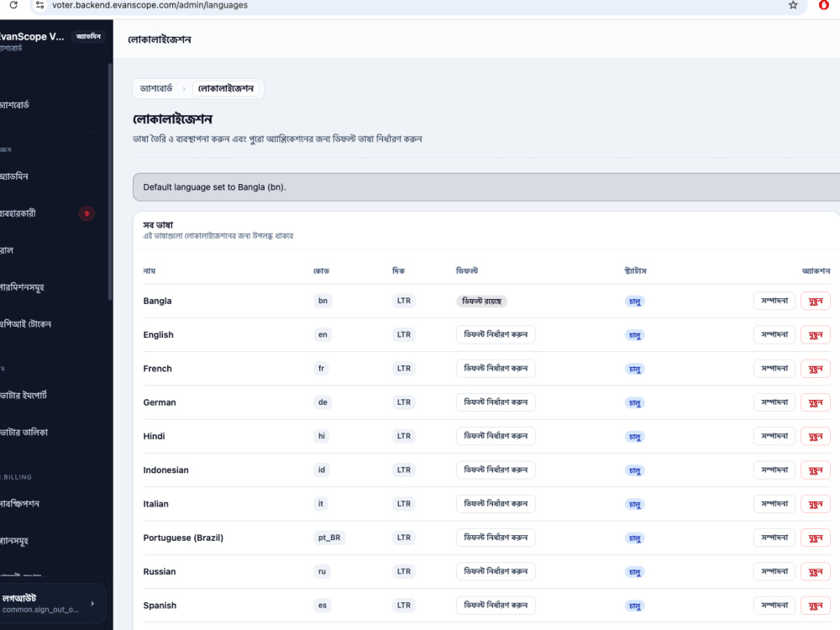Delete the Indonesian language row
The width and height of the screenshot is (840, 630).
[x=816, y=470]
